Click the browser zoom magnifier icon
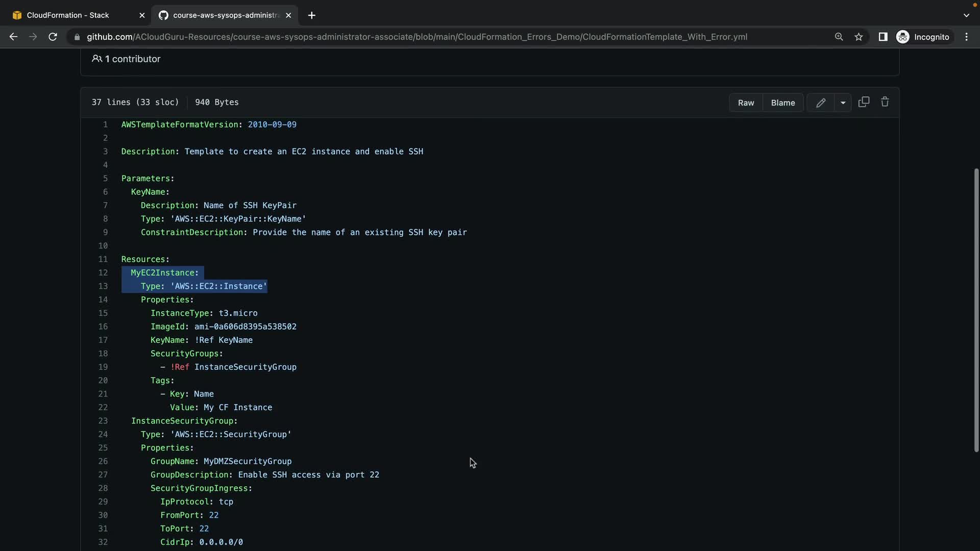This screenshot has width=980, height=551. click(x=839, y=37)
